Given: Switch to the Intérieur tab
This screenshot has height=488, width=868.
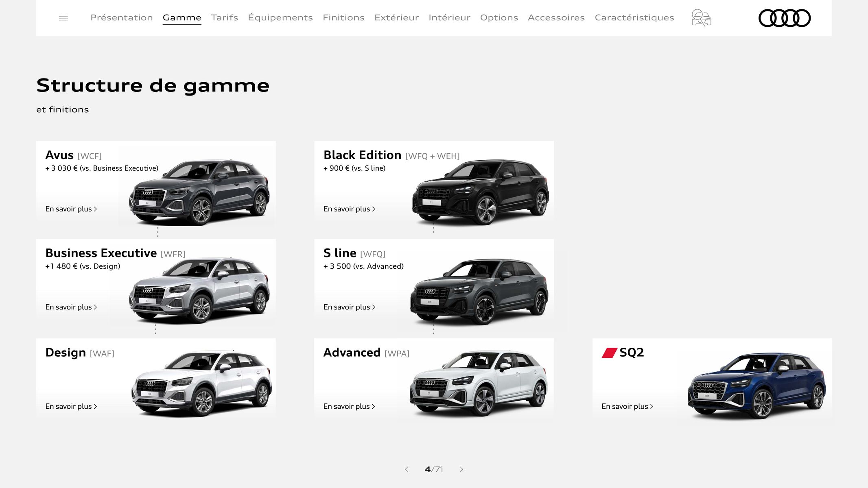Looking at the screenshot, I should pos(449,17).
